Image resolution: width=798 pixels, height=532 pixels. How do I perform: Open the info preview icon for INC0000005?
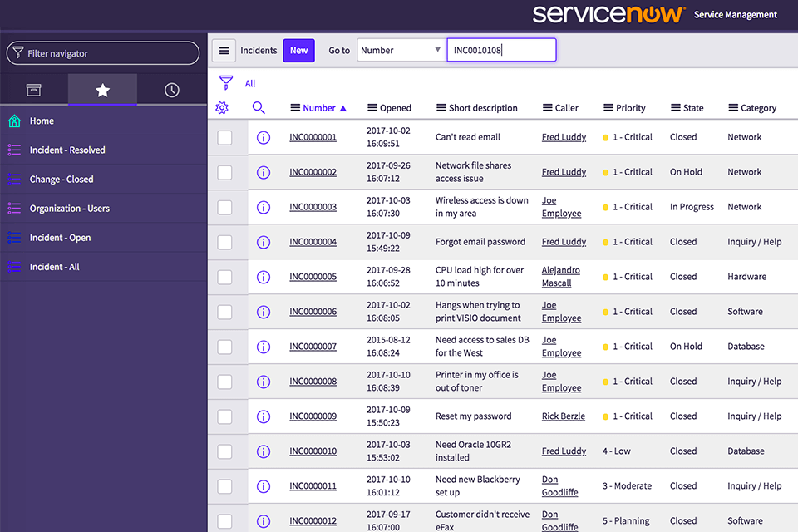[264, 276]
